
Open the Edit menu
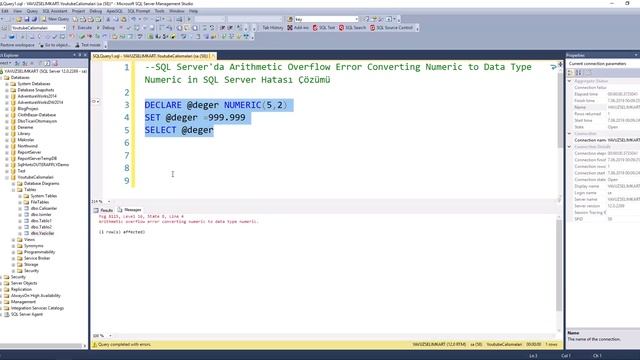click(5, 11)
